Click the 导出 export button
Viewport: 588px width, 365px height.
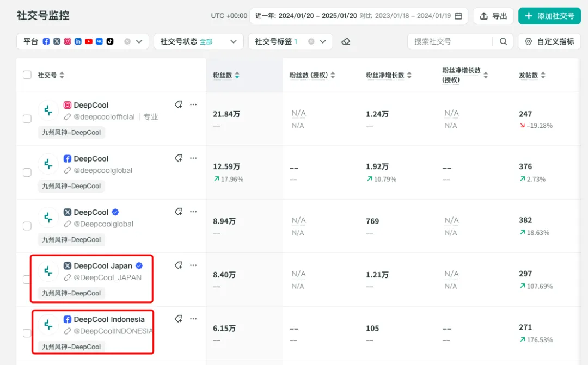tap(493, 16)
